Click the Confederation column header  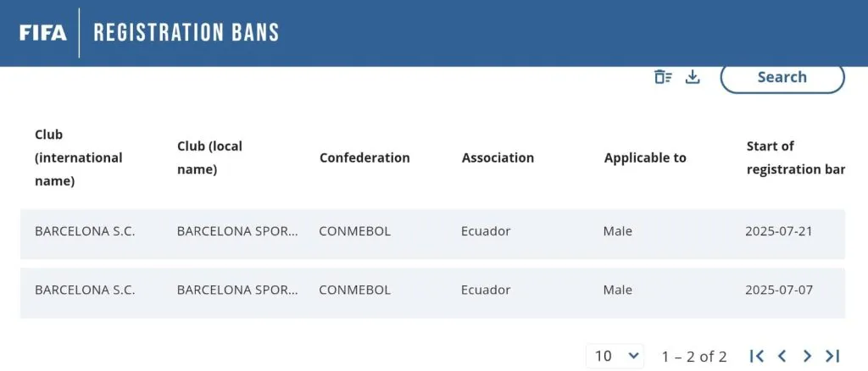click(x=364, y=158)
